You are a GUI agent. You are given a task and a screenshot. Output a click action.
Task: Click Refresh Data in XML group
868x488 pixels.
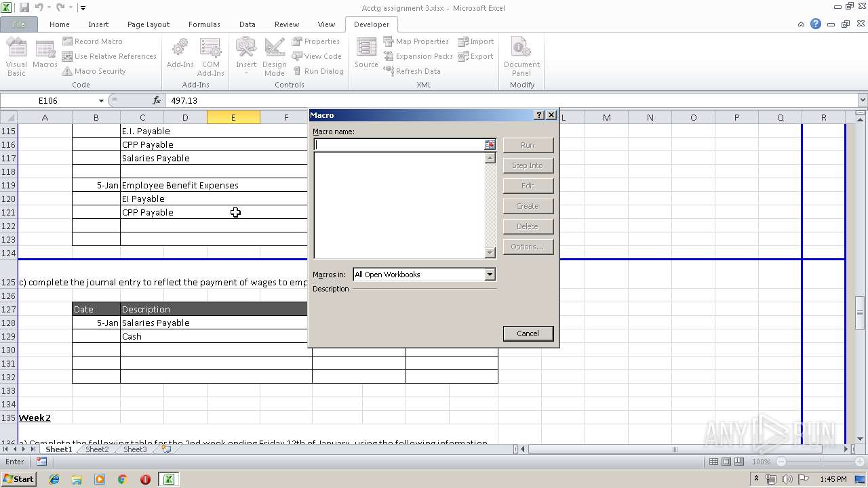click(412, 71)
